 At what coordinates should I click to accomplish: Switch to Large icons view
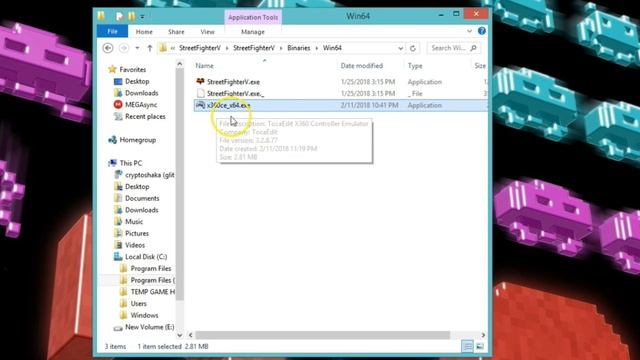pyautogui.click(x=480, y=347)
